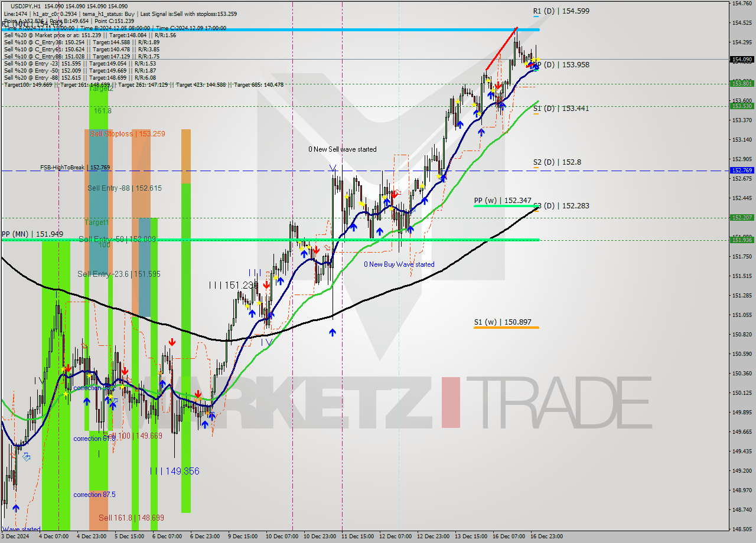The height and width of the screenshot is (543, 756).
Task: Click the PP (MN) | 151.949 monthly pivot label
Action: click(32, 234)
